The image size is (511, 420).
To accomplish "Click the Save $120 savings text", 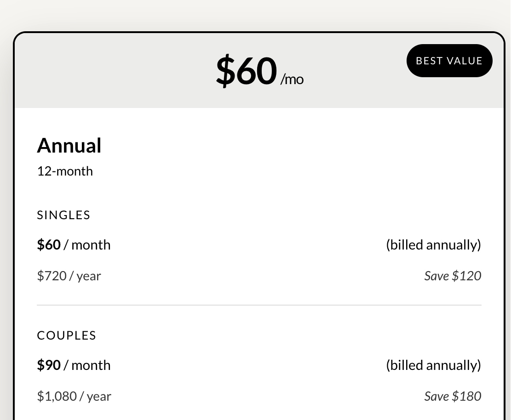I will click(453, 276).
